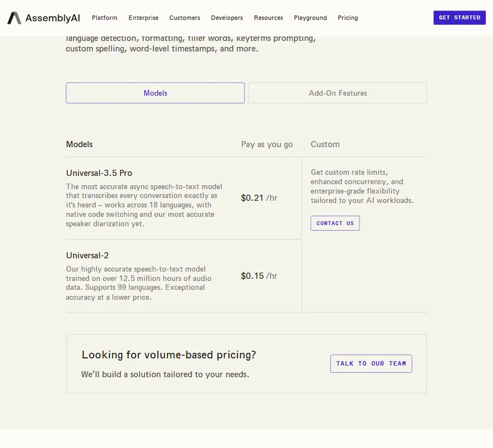Open the Enterprise menu
493x448 pixels.
[x=143, y=18]
